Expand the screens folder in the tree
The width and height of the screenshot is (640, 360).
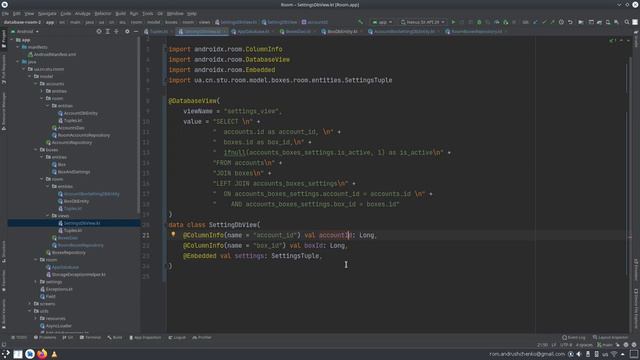30,304
